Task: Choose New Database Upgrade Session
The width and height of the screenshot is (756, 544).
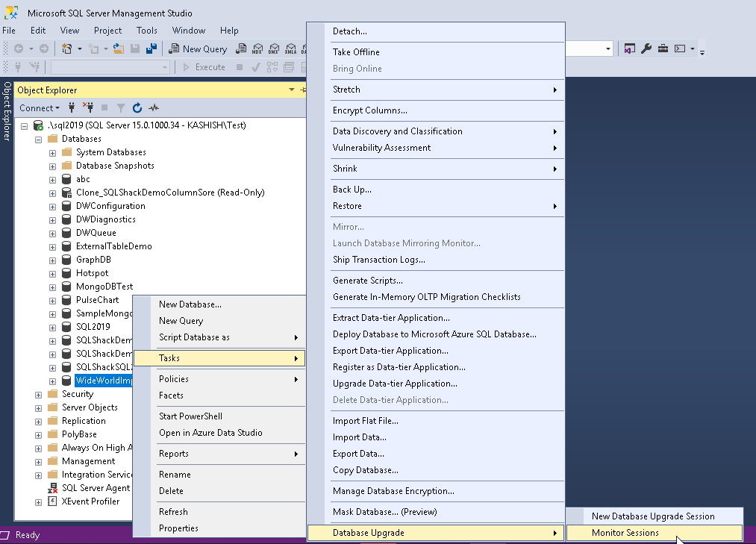Action: tap(655, 516)
